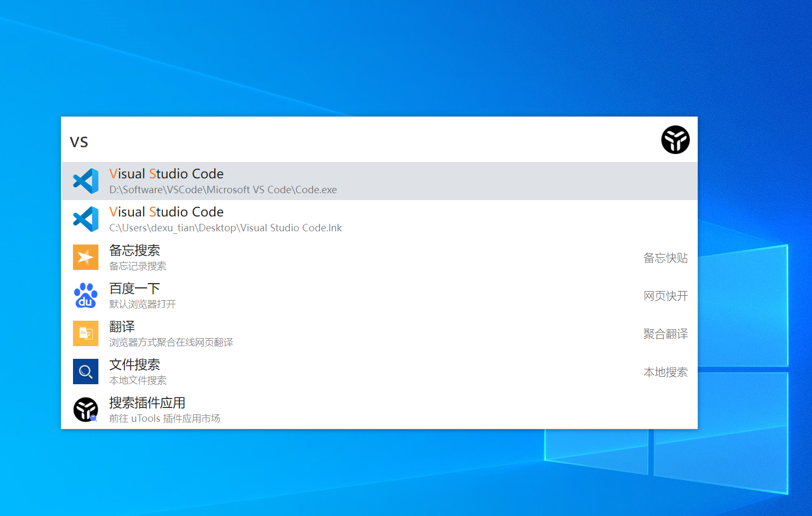Click the 搜索插件应用 plugin marketplace icon
The width and height of the screenshot is (812, 516).
(x=86, y=410)
